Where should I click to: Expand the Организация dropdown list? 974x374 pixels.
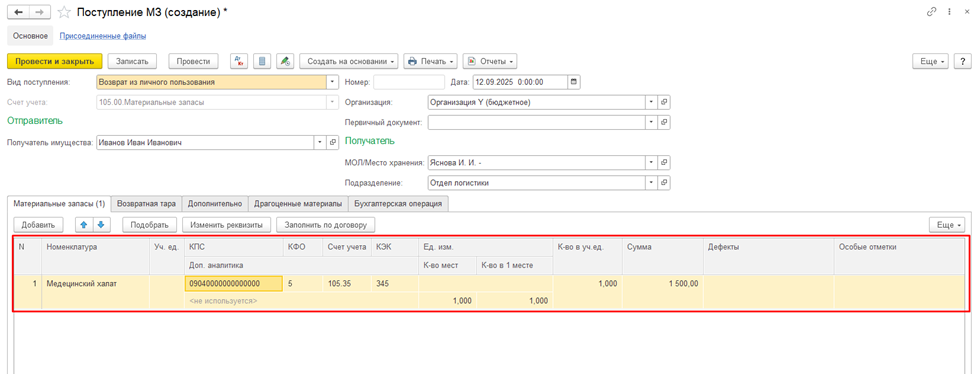[x=651, y=102]
